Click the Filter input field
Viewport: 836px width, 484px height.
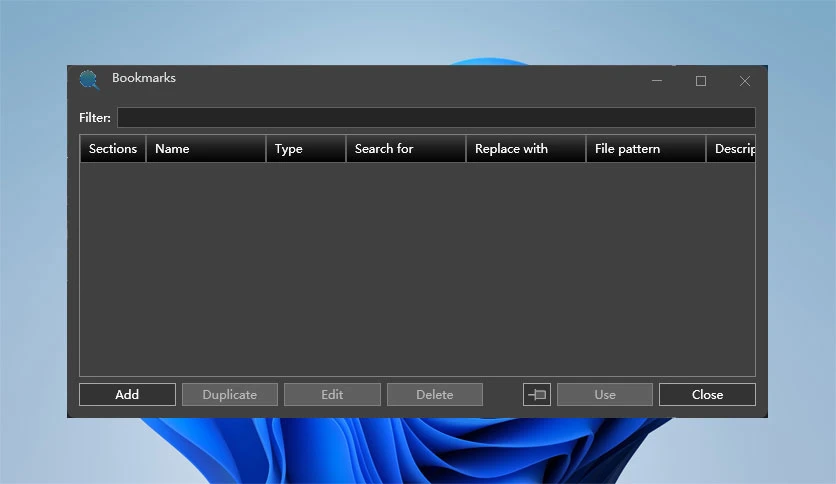click(x=436, y=117)
